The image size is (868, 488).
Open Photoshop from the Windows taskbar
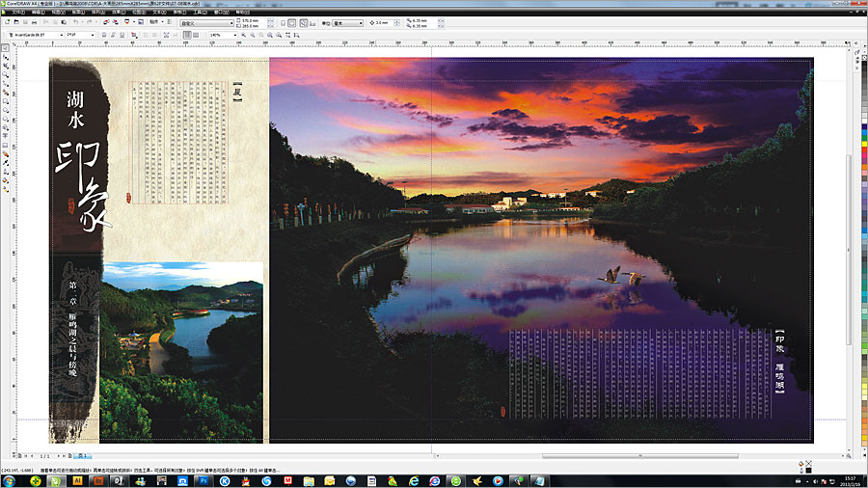(x=203, y=479)
